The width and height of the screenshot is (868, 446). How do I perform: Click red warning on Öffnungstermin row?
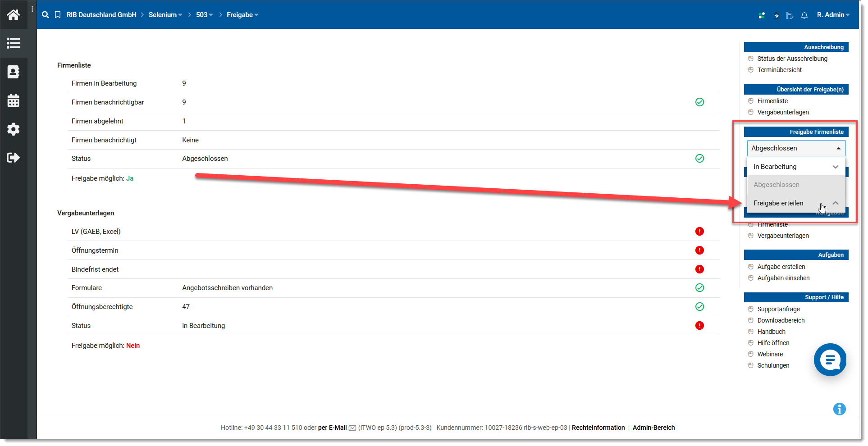pyautogui.click(x=699, y=250)
